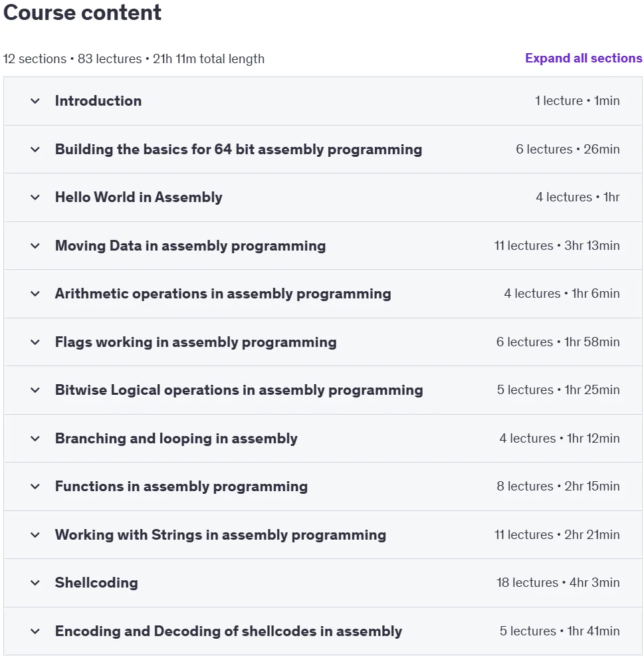The height and width of the screenshot is (656, 644).
Task: Click chevron beside Branching and looping in assembly
Action: coord(35,439)
